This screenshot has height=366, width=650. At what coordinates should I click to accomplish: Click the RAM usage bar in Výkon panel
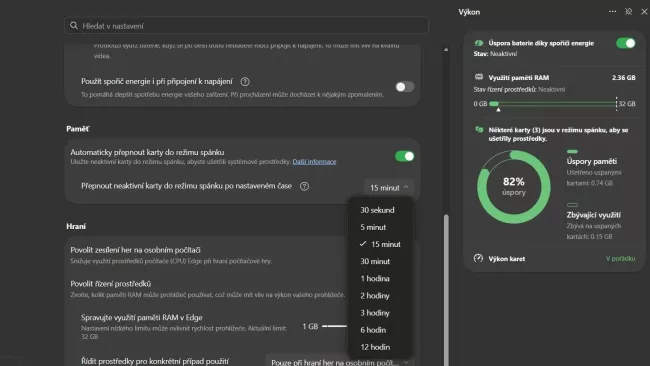click(553, 104)
